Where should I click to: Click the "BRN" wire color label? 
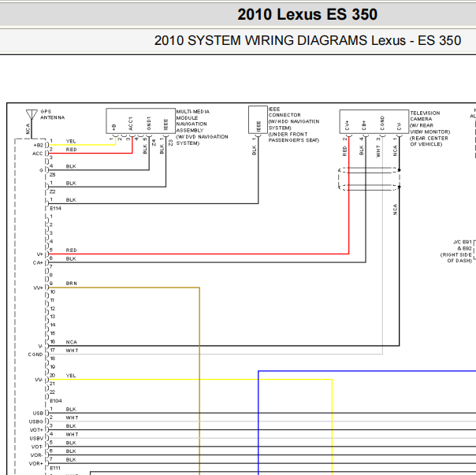tap(72, 284)
